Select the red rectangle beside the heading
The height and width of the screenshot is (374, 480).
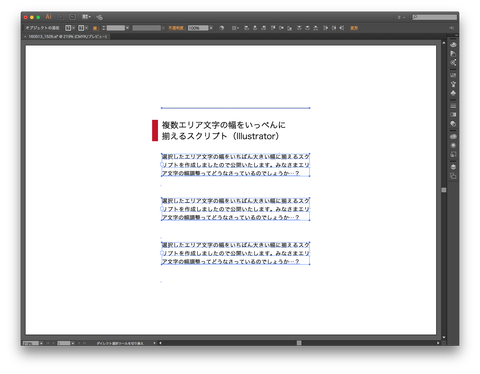[155, 130]
